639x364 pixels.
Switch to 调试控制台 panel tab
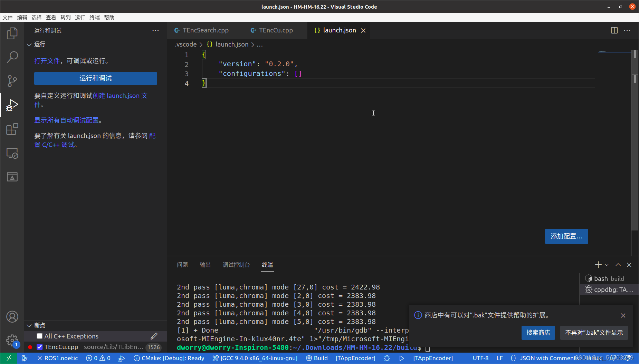[x=236, y=265]
